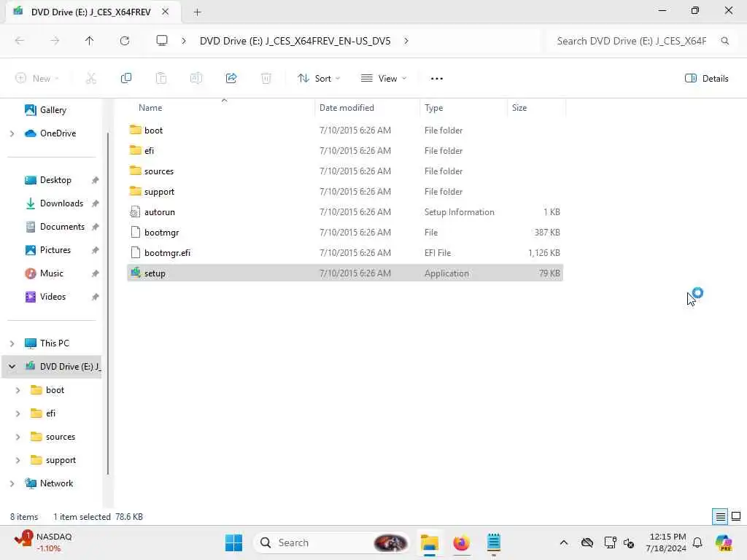
Task: Click the Paste clipboard icon in toolbar
Action: (161, 79)
